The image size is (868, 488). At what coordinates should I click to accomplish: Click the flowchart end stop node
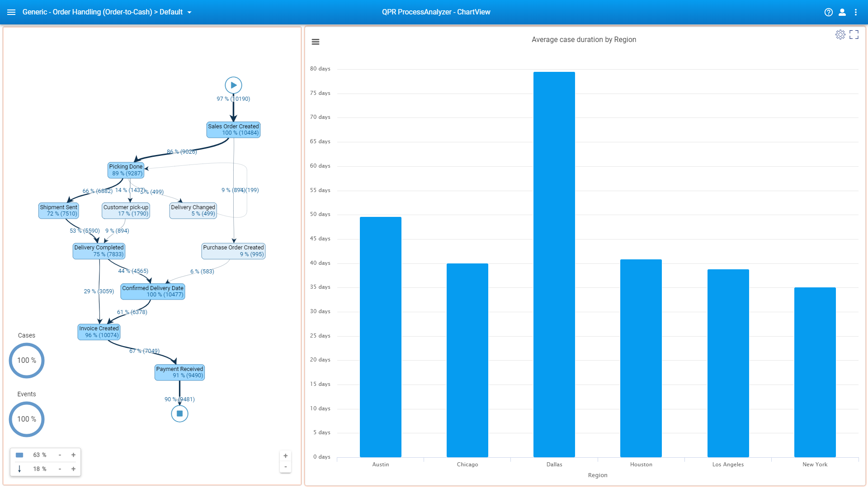(179, 413)
